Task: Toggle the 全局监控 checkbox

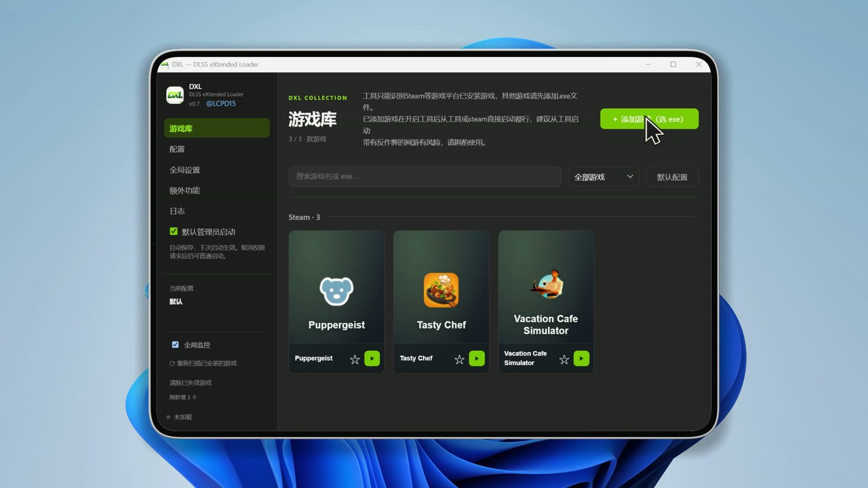Action: (175, 344)
